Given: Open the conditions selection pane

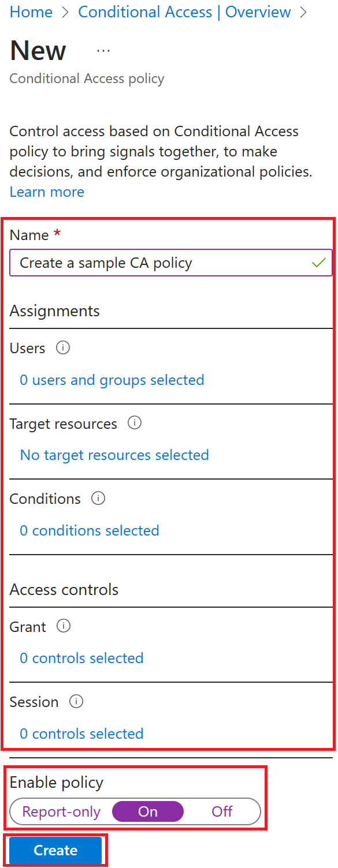Looking at the screenshot, I should [89, 530].
